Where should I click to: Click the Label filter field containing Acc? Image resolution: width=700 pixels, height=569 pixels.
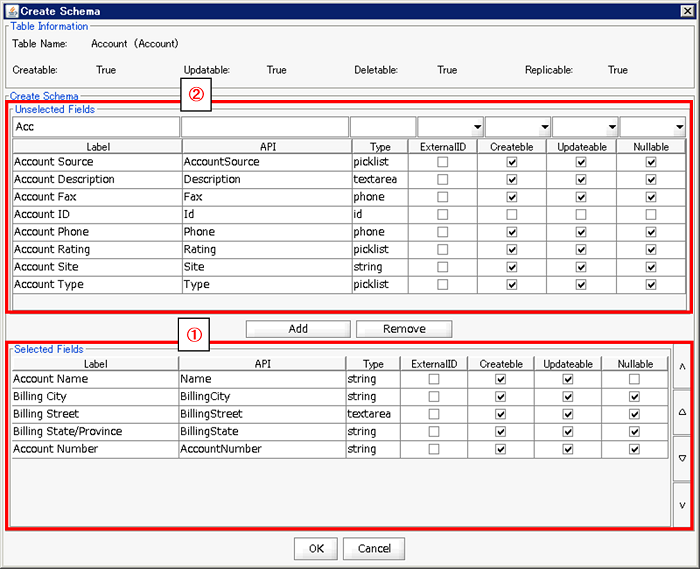pyautogui.click(x=95, y=128)
